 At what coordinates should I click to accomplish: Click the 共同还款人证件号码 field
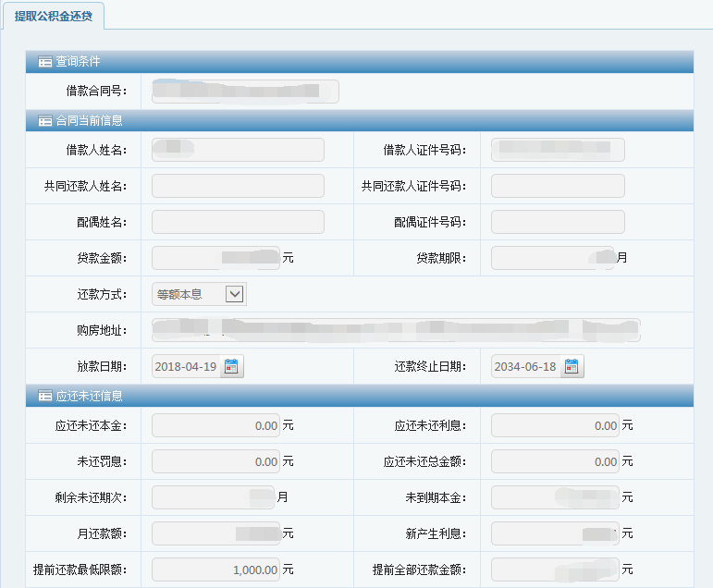(x=558, y=186)
